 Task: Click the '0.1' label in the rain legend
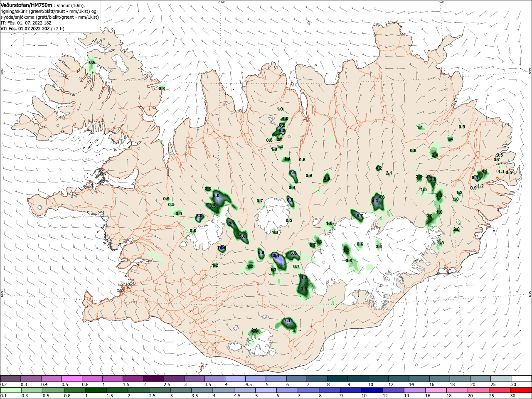click(x=3, y=397)
